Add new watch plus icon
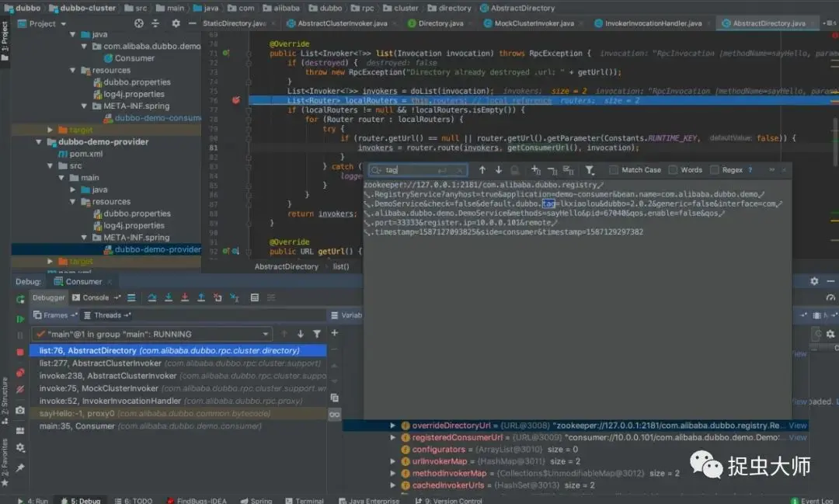 pyautogui.click(x=334, y=333)
